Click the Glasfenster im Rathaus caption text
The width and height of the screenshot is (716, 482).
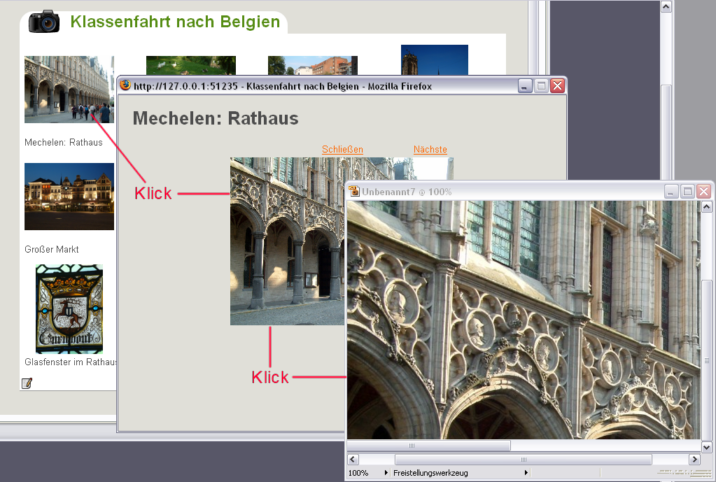coord(71,362)
